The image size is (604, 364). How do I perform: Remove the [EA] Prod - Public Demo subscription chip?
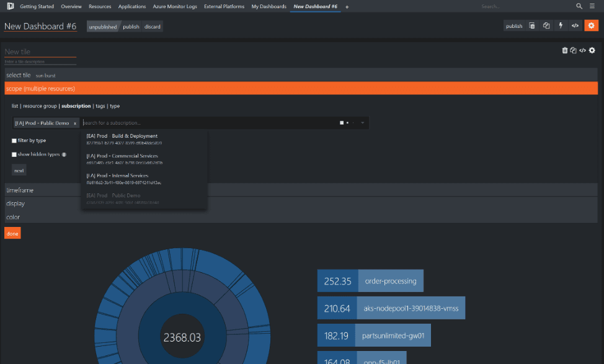click(75, 123)
